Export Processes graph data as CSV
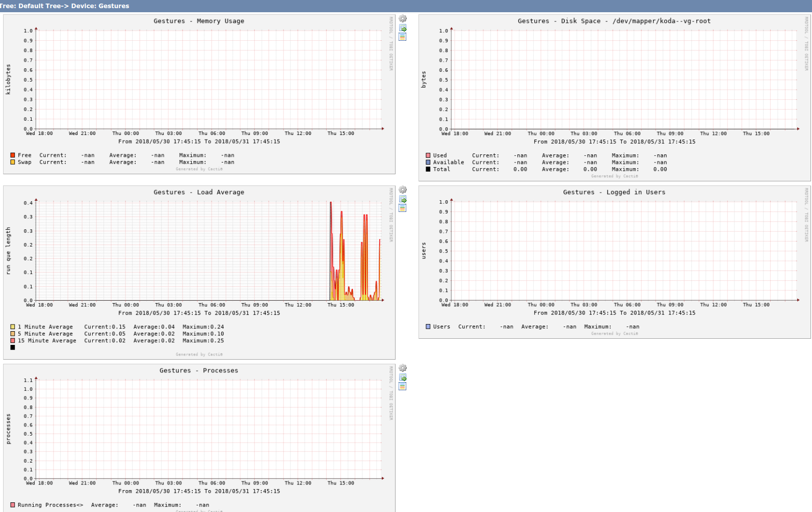 pyautogui.click(x=403, y=378)
